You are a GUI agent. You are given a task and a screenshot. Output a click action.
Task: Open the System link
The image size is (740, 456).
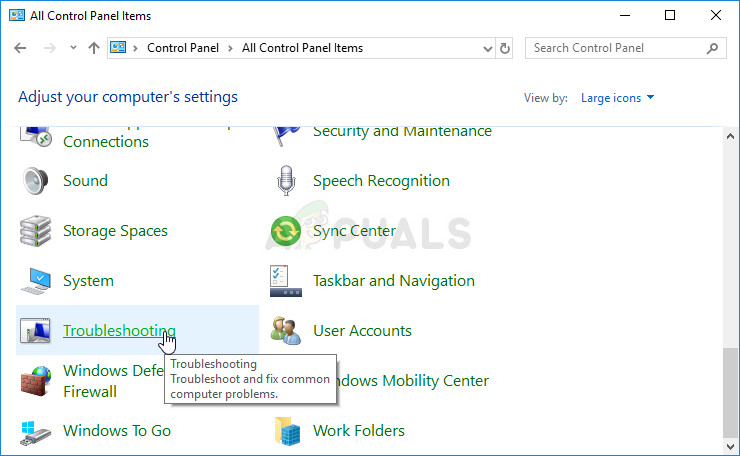88,281
